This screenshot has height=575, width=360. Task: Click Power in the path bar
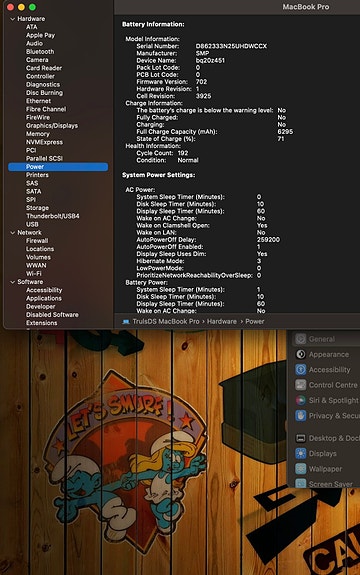click(255, 322)
